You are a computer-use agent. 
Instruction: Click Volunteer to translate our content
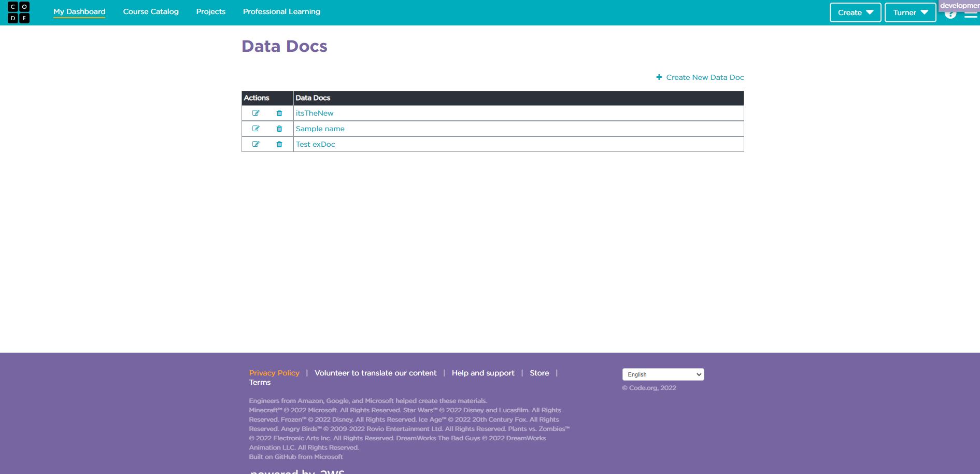376,373
